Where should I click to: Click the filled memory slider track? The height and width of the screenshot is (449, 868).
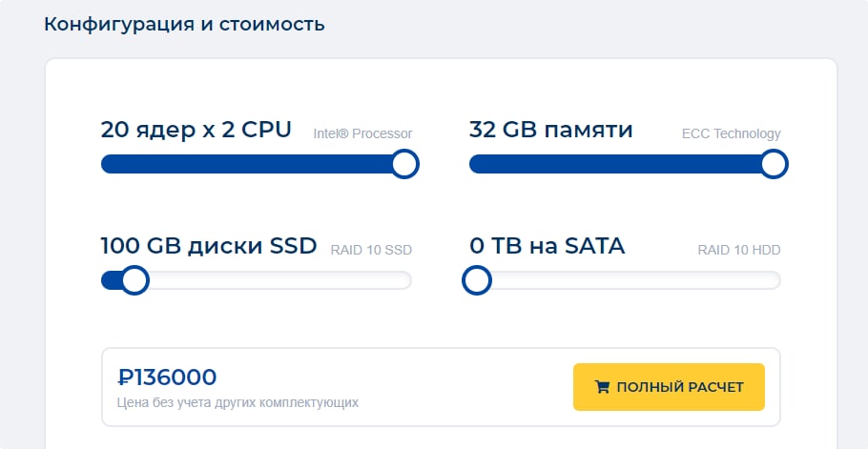click(x=614, y=164)
